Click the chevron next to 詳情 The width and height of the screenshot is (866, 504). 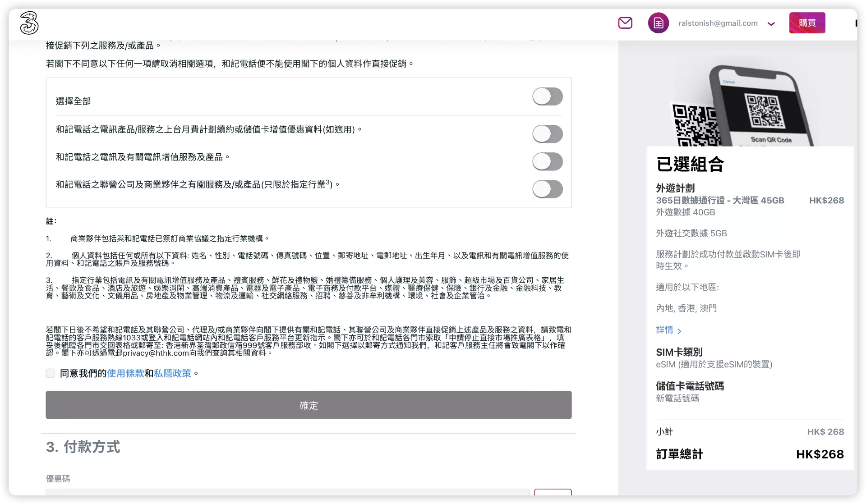679,331
